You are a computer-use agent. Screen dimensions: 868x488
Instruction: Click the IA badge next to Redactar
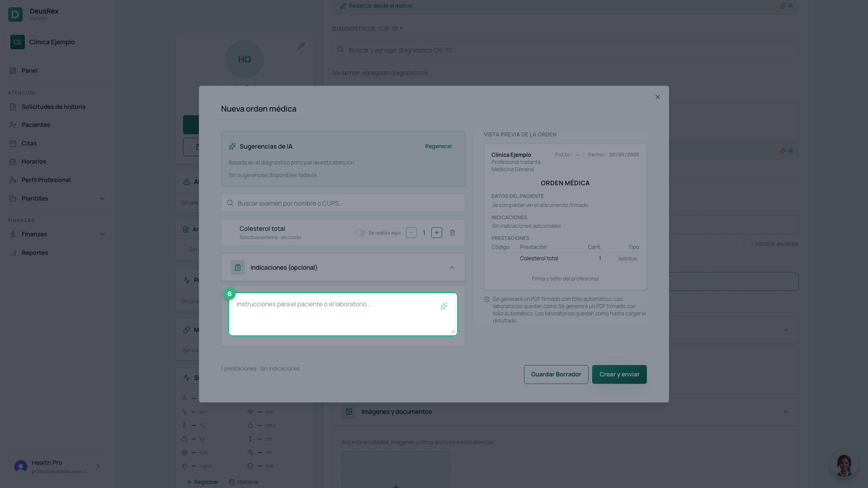(786, 6)
